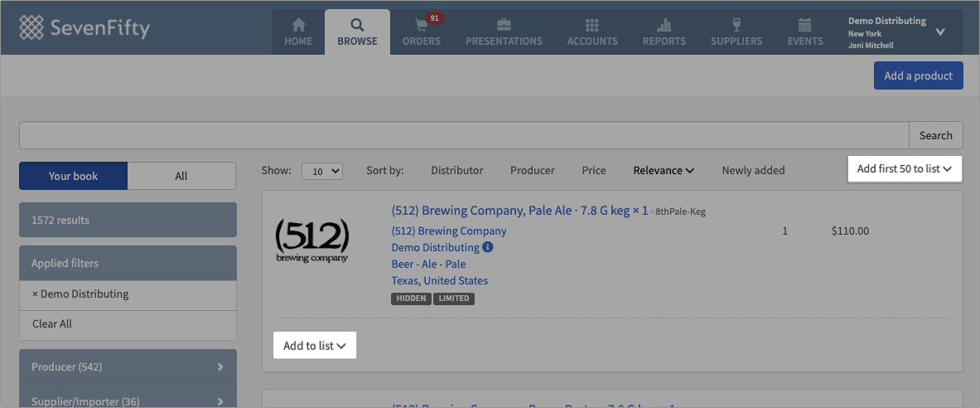Click into the product search field
This screenshot has width=980, height=408.
coord(464,135)
